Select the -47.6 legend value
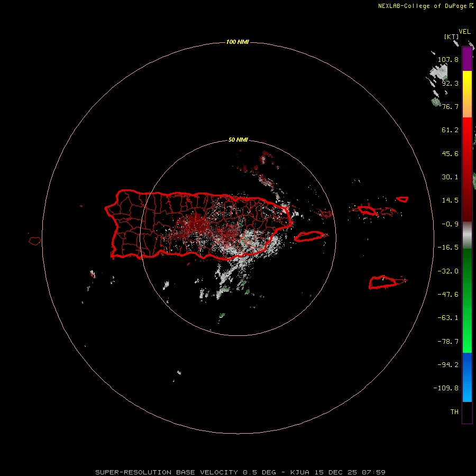This screenshot has width=476, height=476. tap(448, 295)
